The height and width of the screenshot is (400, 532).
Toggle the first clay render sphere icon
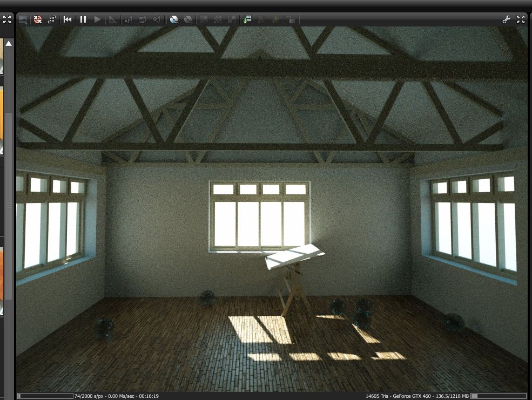[x=174, y=19]
